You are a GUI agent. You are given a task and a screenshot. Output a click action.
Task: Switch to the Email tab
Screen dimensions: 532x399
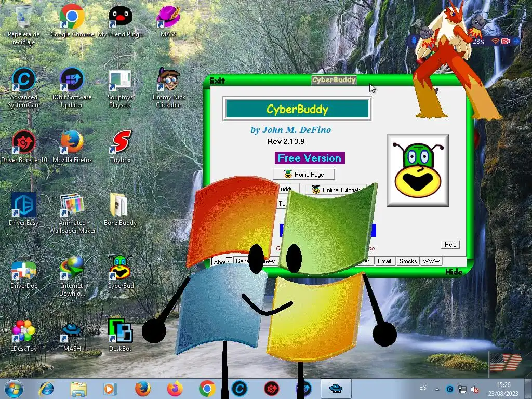(x=384, y=261)
